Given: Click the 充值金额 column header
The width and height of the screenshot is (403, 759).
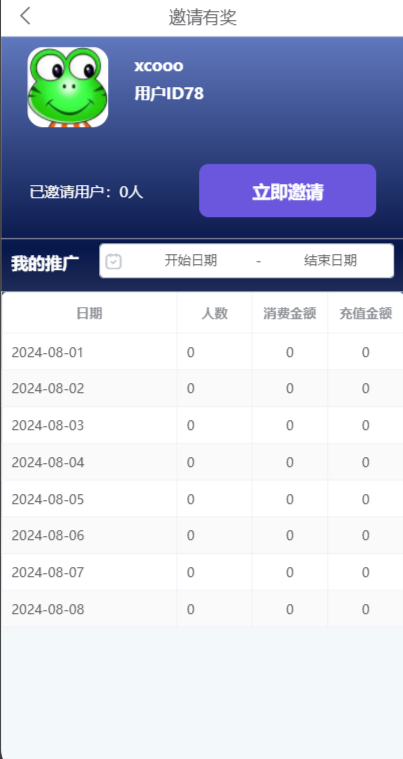Looking at the screenshot, I should (x=365, y=313).
